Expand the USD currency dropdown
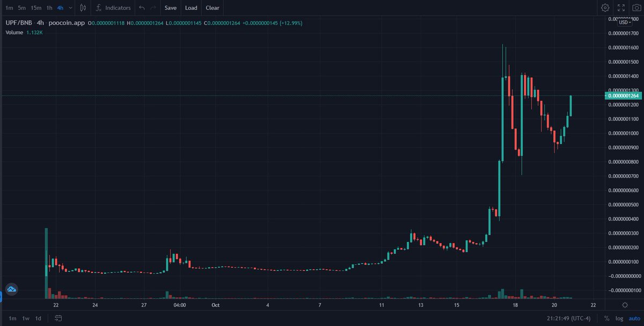Screen dimensions: 644x326 click(x=624, y=22)
